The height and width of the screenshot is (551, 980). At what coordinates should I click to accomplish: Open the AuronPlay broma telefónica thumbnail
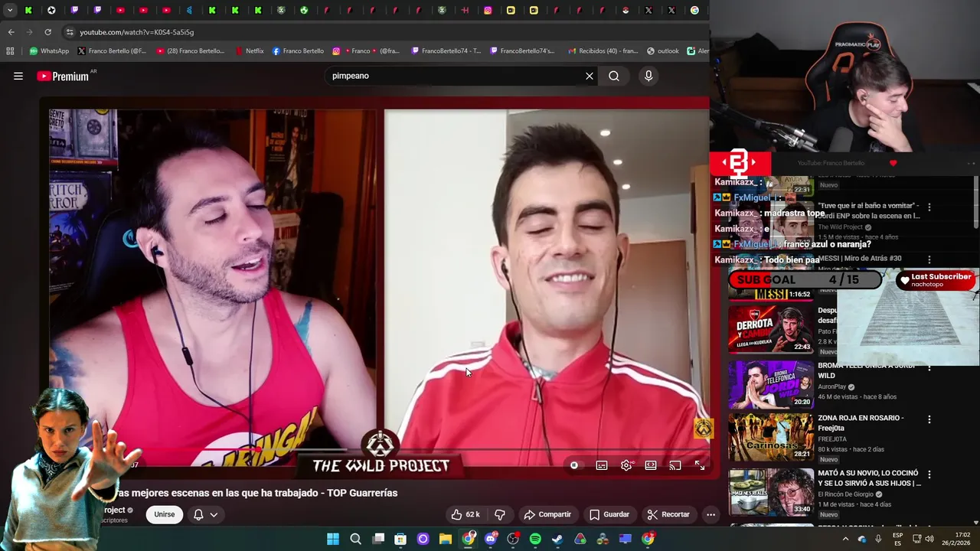770,384
